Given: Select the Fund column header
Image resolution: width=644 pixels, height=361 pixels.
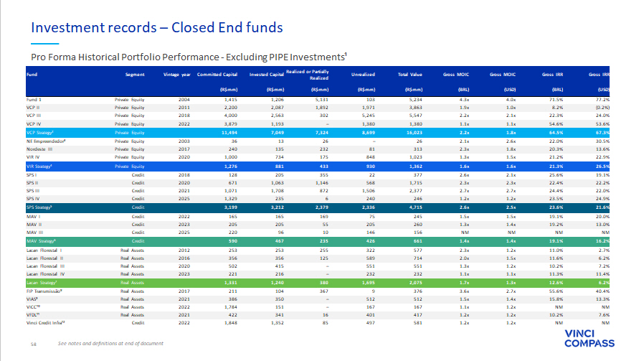Looking at the screenshot, I should coord(32,74).
